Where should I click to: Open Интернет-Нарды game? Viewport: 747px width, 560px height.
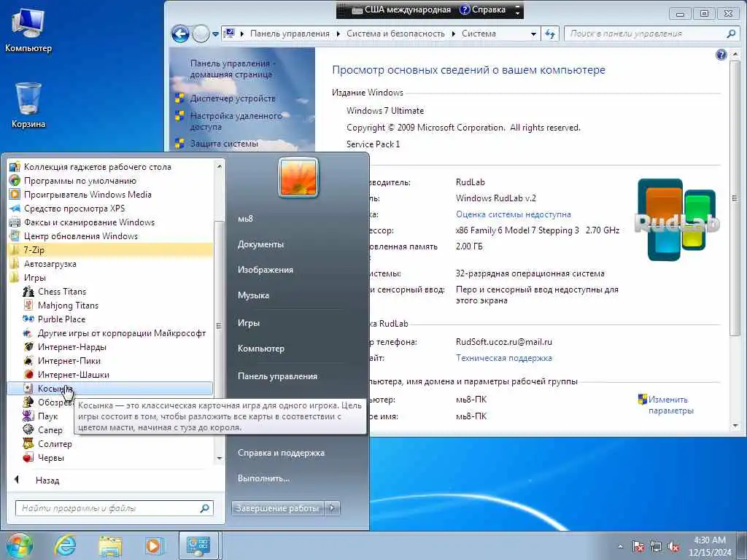tap(72, 346)
